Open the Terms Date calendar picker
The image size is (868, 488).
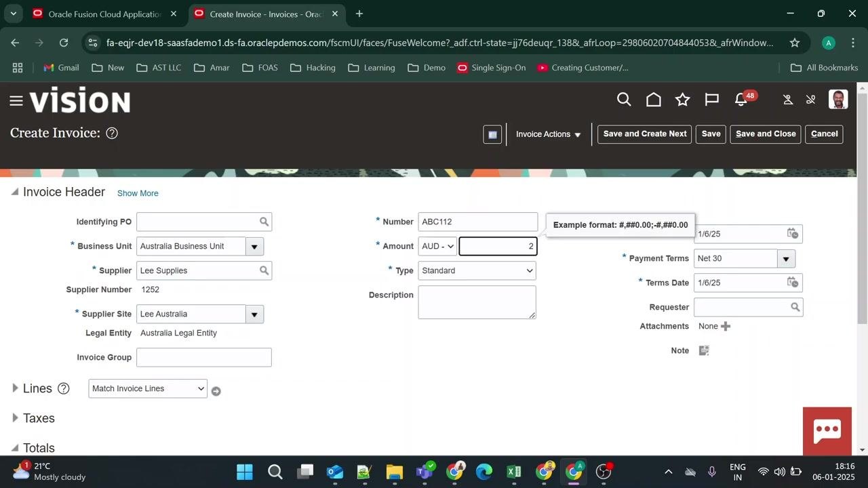(x=792, y=283)
